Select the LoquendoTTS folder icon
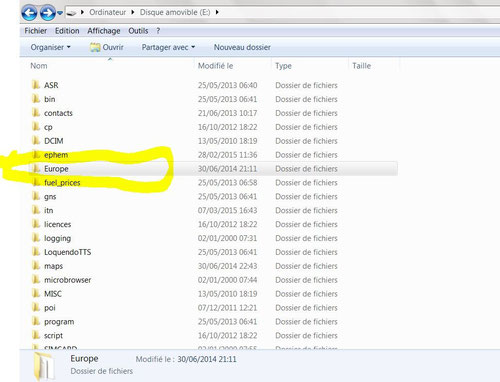The width and height of the screenshot is (500, 382). (36, 252)
